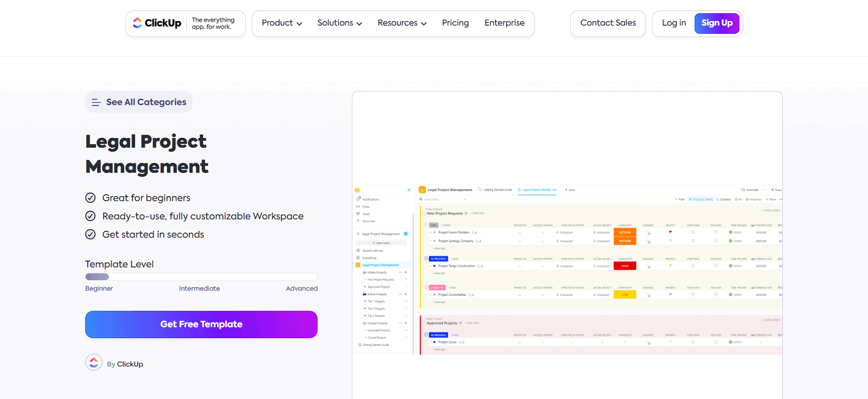The image size is (868, 399).
Task: Open Notifications from the sidebar bell icon
Action: pyautogui.click(x=358, y=199)
